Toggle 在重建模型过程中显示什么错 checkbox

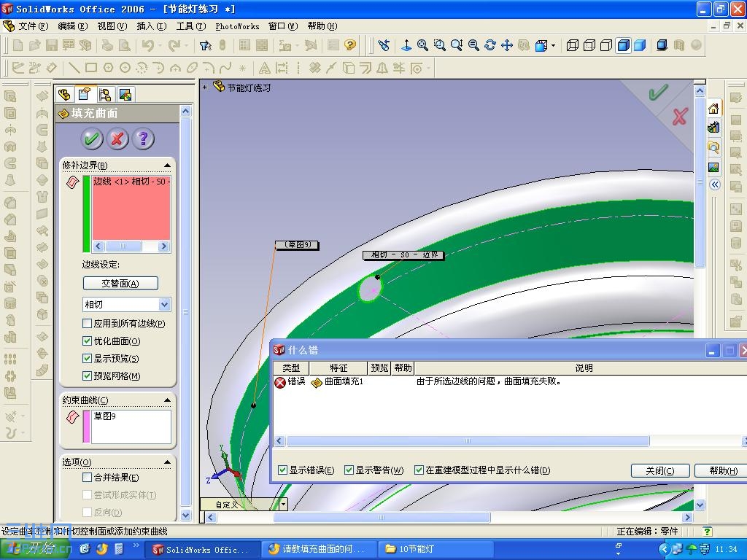[419, 470]
